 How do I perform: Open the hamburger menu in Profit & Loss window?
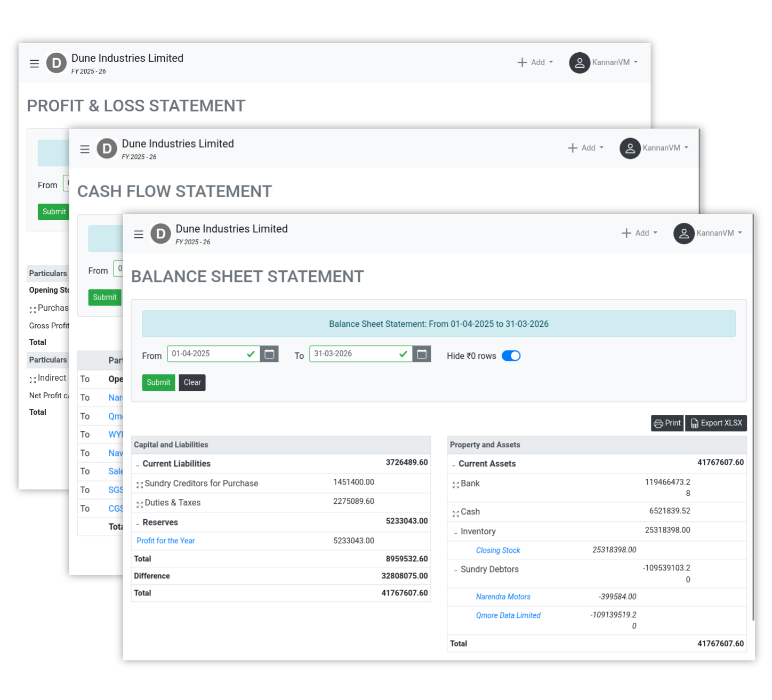34,64
